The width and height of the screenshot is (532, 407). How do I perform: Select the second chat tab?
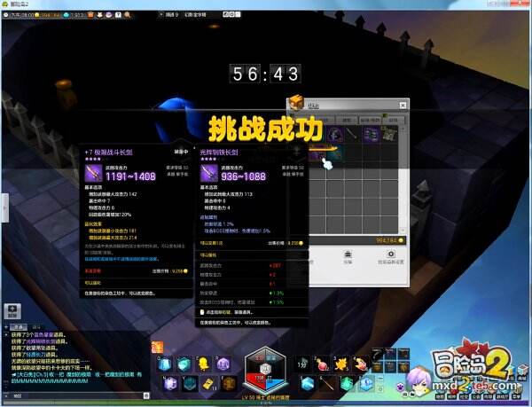(36, 327)
